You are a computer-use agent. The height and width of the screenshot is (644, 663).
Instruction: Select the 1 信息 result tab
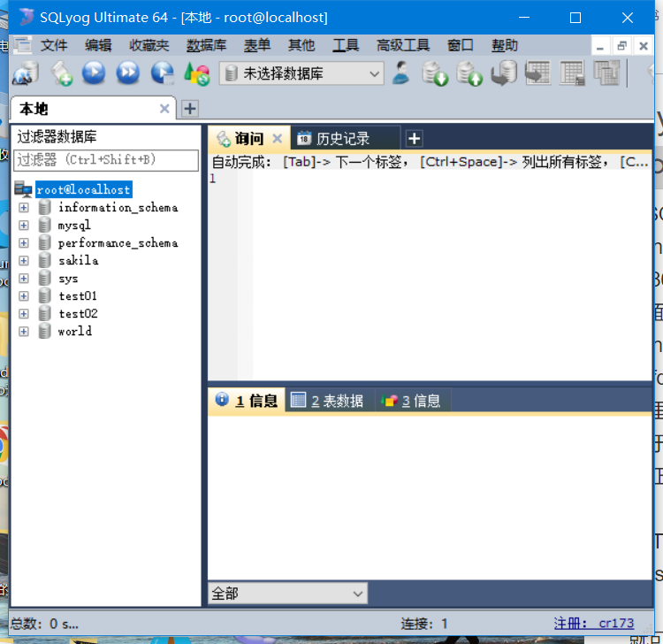coord(247,400)
